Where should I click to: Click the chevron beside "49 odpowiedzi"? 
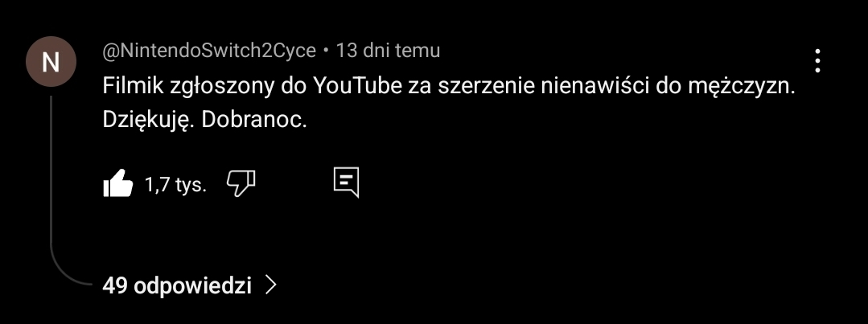pyautogui.click(x=270, y=285)
